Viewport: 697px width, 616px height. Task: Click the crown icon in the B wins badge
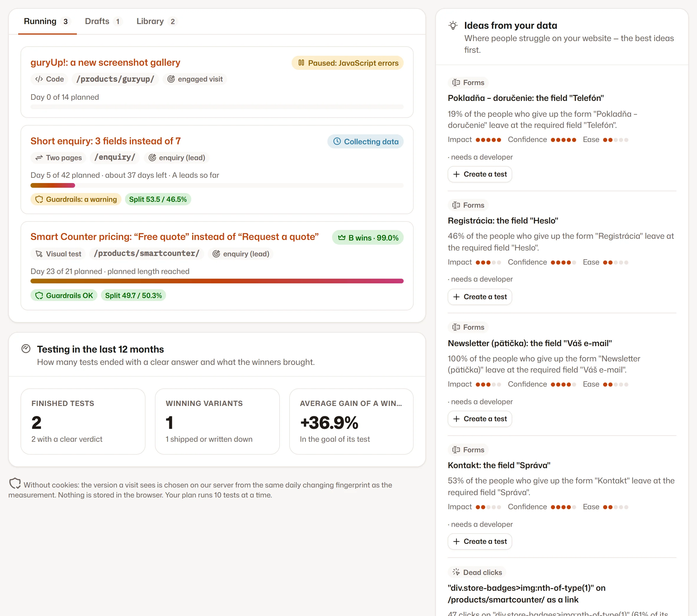(x=342, y=238)
